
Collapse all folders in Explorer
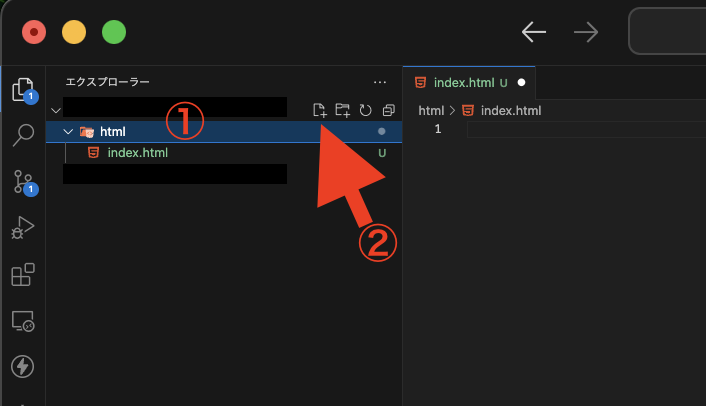coord(388,110)
